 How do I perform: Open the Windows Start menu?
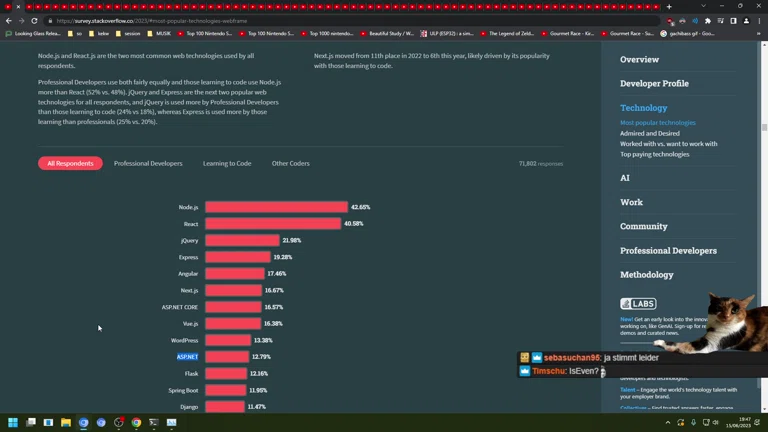pos(13,423)
